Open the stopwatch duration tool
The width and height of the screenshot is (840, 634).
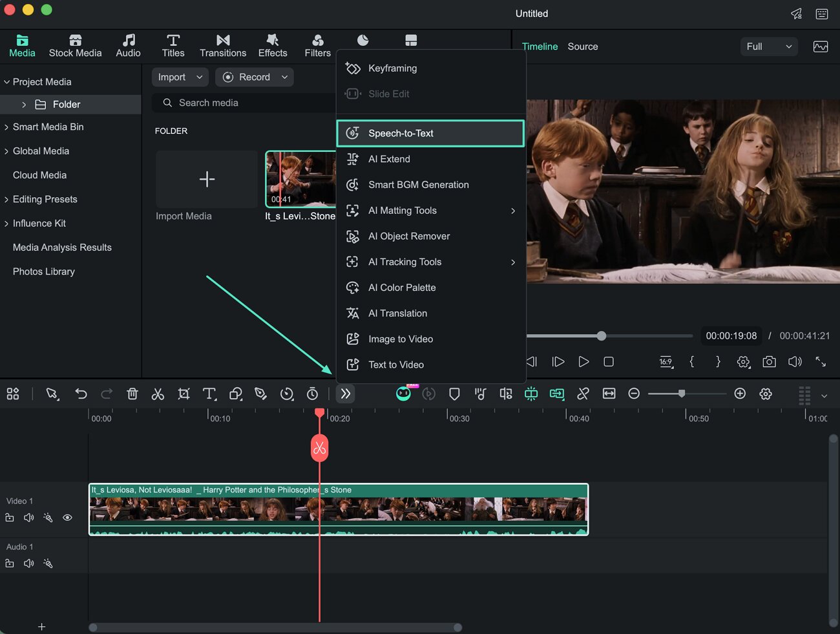(x=312, y=394)
